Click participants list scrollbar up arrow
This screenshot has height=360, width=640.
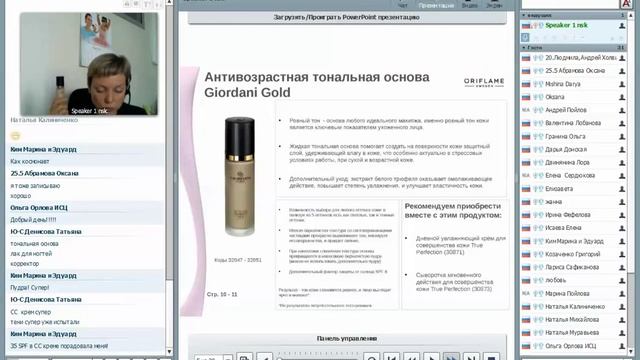pyautogui.click(x=631, y=15)
